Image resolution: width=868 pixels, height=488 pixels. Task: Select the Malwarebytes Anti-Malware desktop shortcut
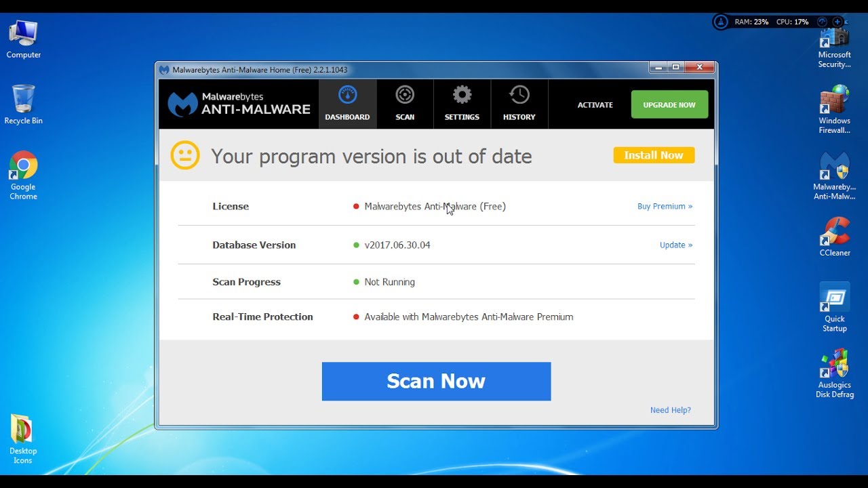tap(834, 176)
